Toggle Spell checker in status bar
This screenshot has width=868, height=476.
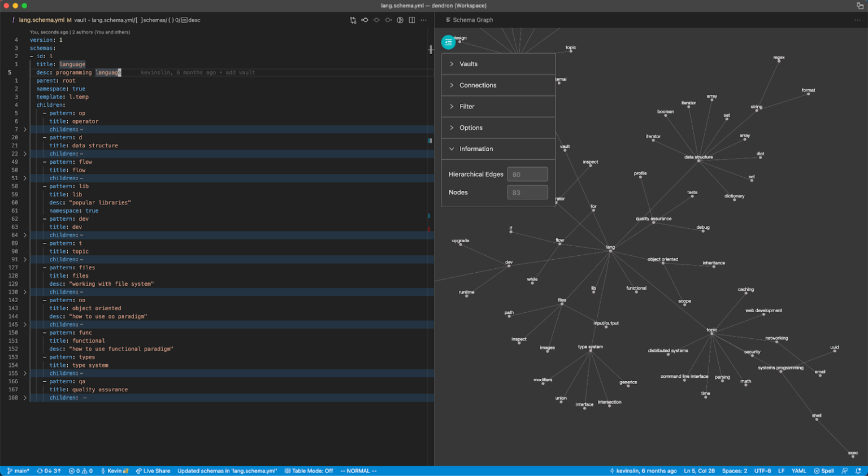[824, 471]
